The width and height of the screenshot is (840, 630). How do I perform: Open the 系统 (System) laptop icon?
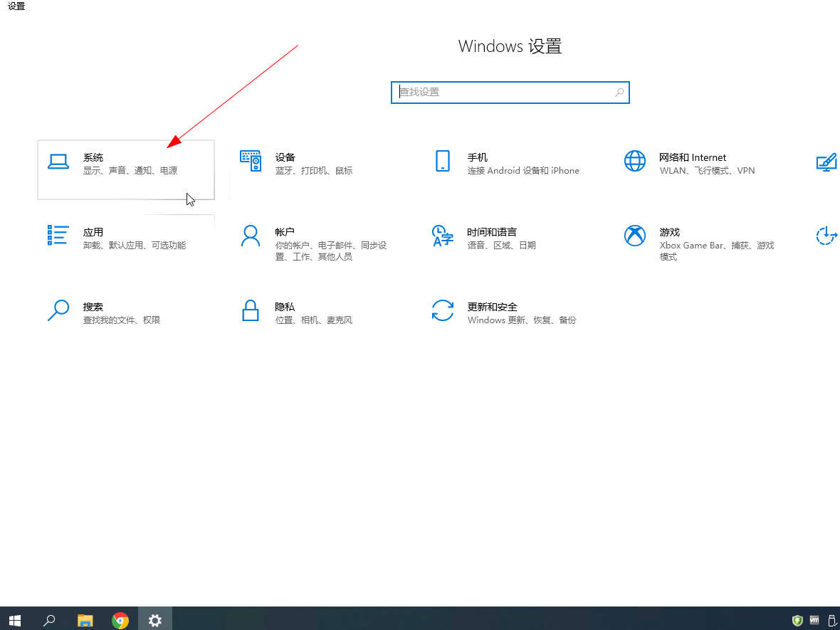pyautogui.click(x=58, y=162)
